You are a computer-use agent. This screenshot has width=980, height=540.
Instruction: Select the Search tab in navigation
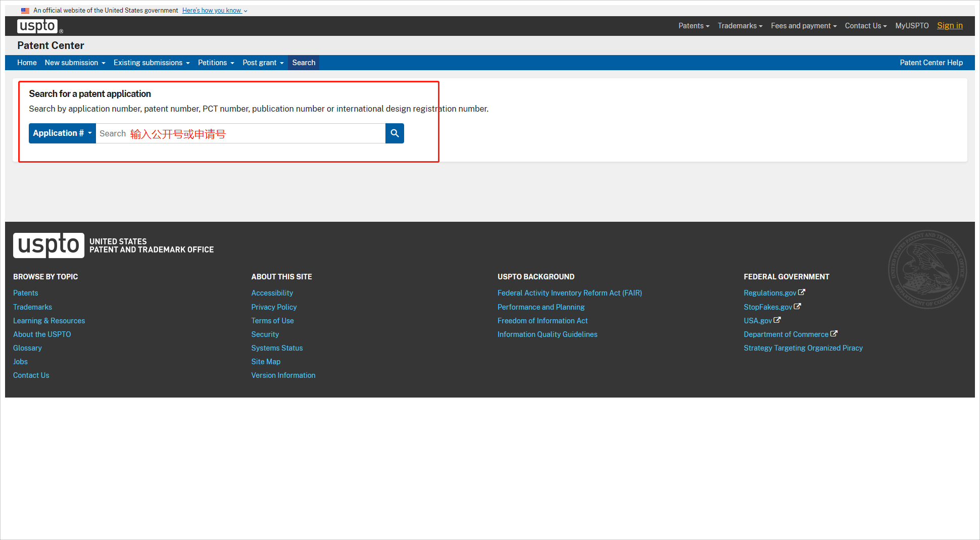[304, 63]
